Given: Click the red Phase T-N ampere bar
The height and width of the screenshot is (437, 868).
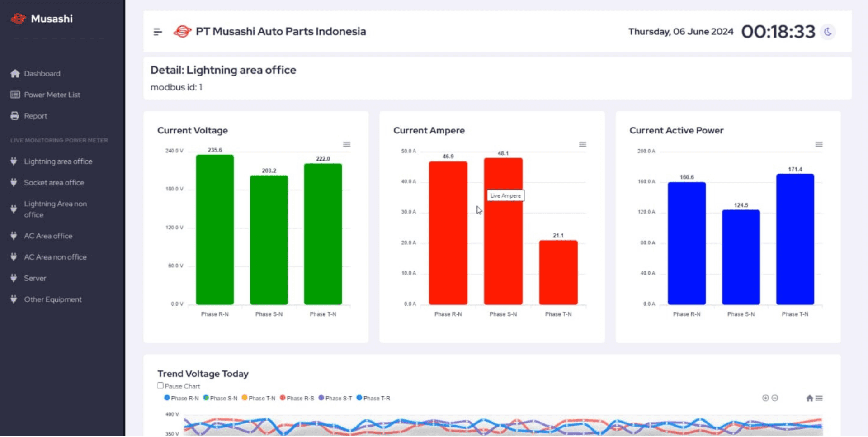Looking at the screenshot, I should click(x=558, y=273).
